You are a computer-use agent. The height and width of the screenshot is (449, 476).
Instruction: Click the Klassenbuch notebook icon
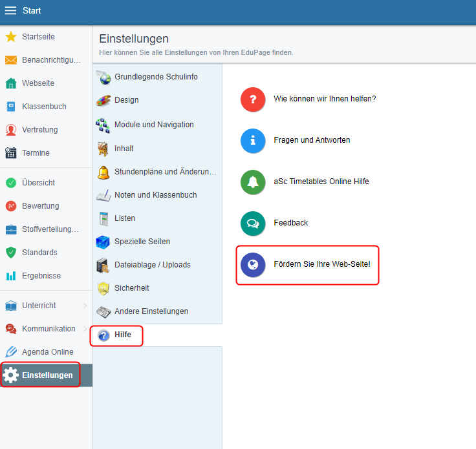(x=11, y=107)
